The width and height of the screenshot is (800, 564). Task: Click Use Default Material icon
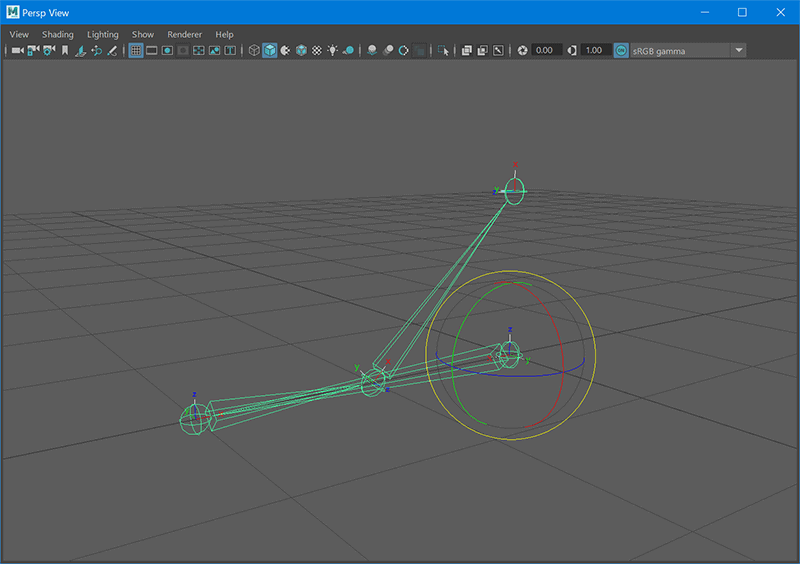[286, 50]
